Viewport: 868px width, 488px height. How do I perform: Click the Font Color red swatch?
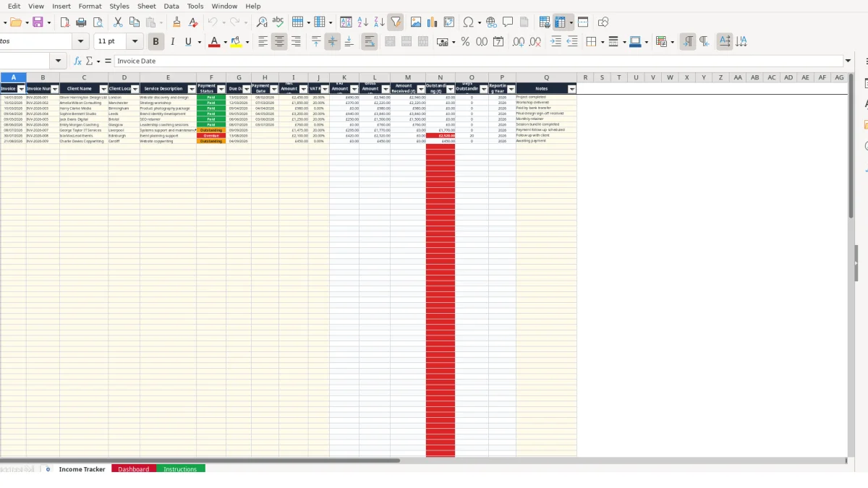click(x=213, y=42)
